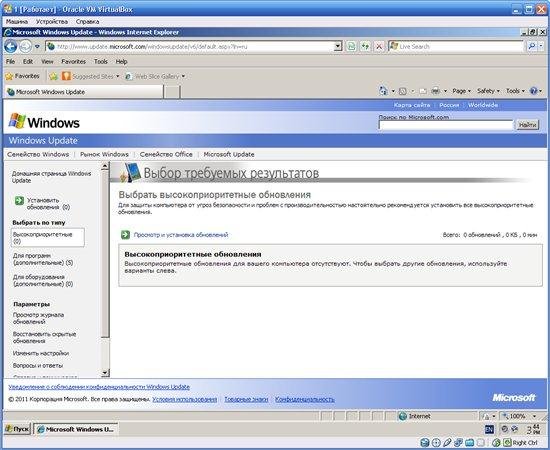Click the Россия link in header

point(449,105)
